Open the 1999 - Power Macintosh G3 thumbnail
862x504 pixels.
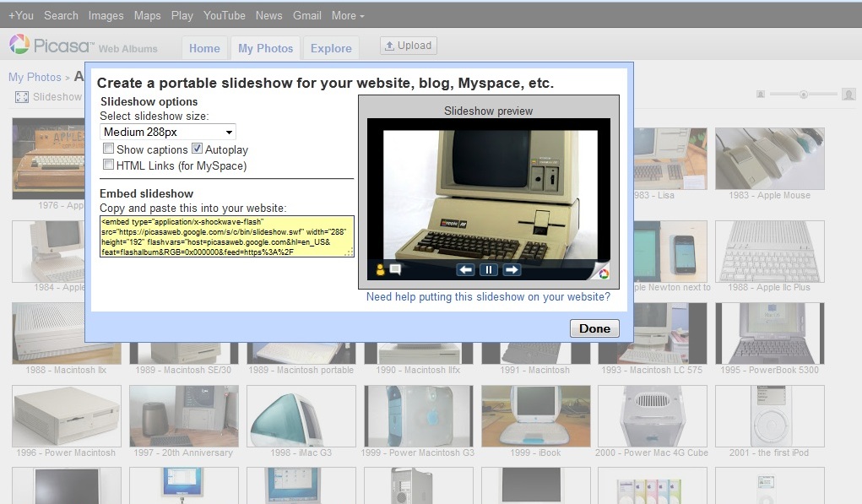point(419,416)
